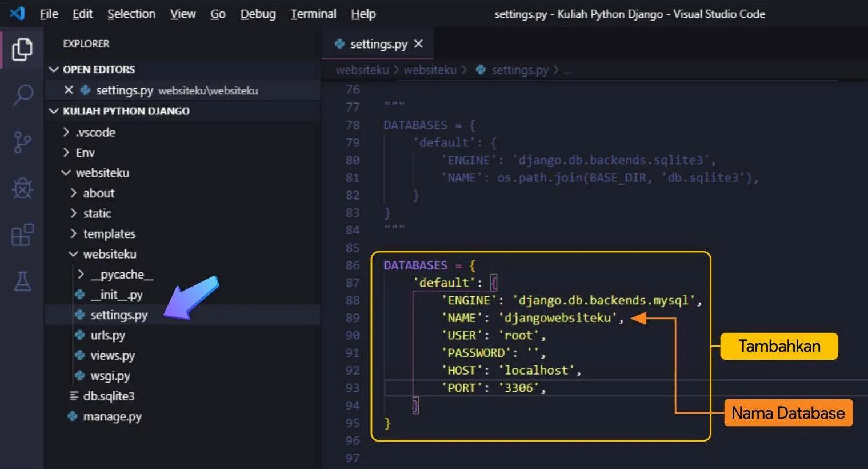
Task: Open the Source Control icon
Action: [x=22, y=142]
